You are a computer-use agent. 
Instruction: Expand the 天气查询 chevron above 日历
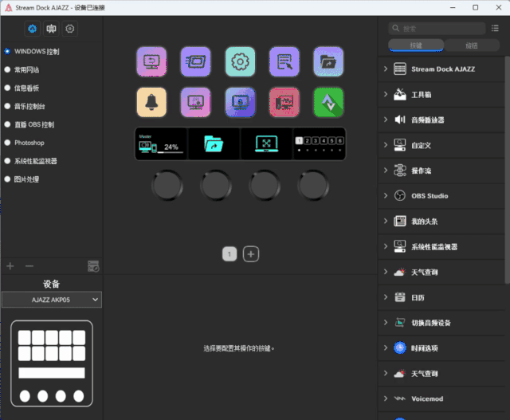pos(386,272)
